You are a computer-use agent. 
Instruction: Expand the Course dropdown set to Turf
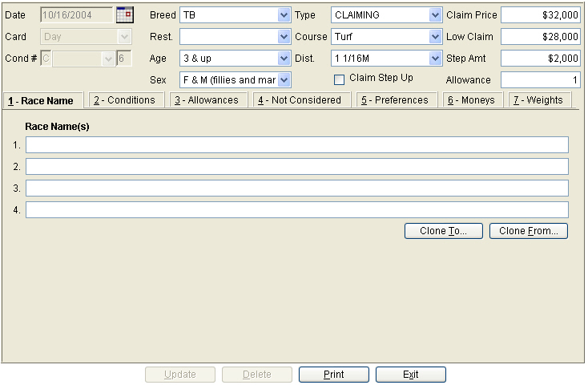tap(435, 37)
